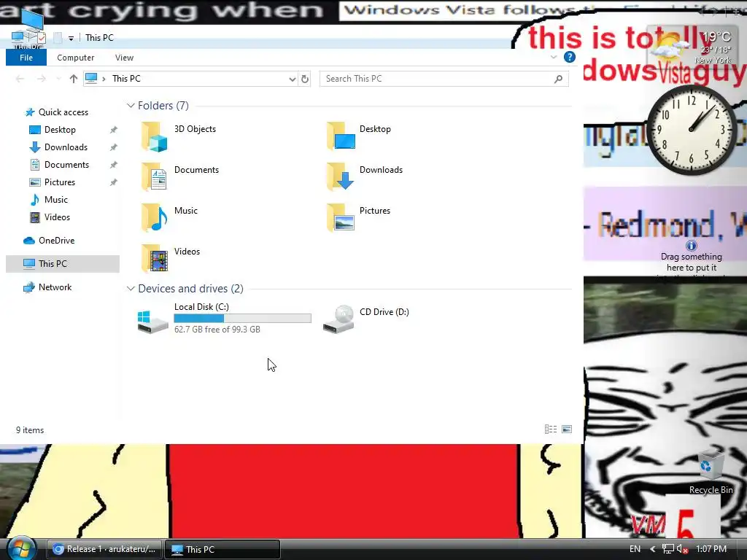Collapse the Devices and drives (2) section
This screenshot has width=747, height=560.
coord(131,289)
